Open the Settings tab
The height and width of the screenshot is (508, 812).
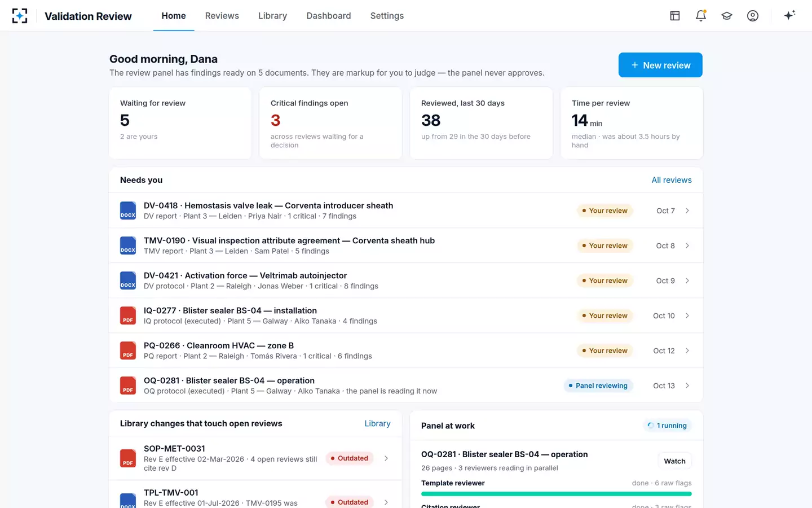click(387, 16)
